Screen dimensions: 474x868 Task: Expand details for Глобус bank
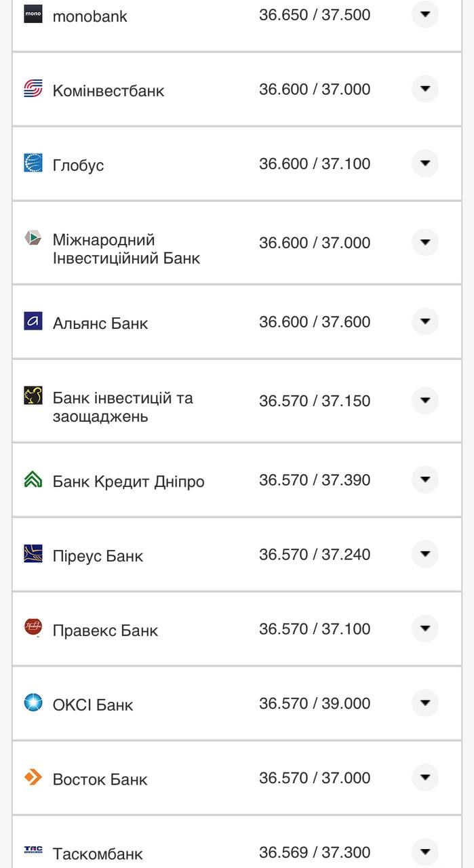pos(425,161)
